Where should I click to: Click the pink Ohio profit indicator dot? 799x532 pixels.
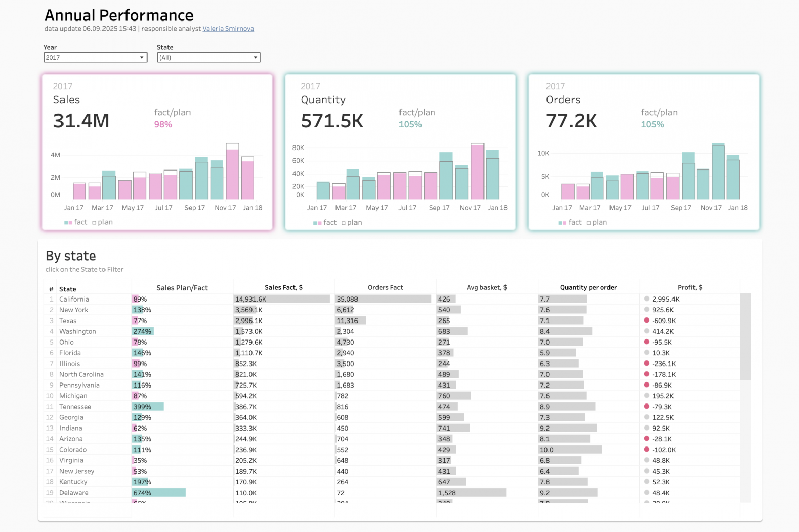[x=647, y=342]
